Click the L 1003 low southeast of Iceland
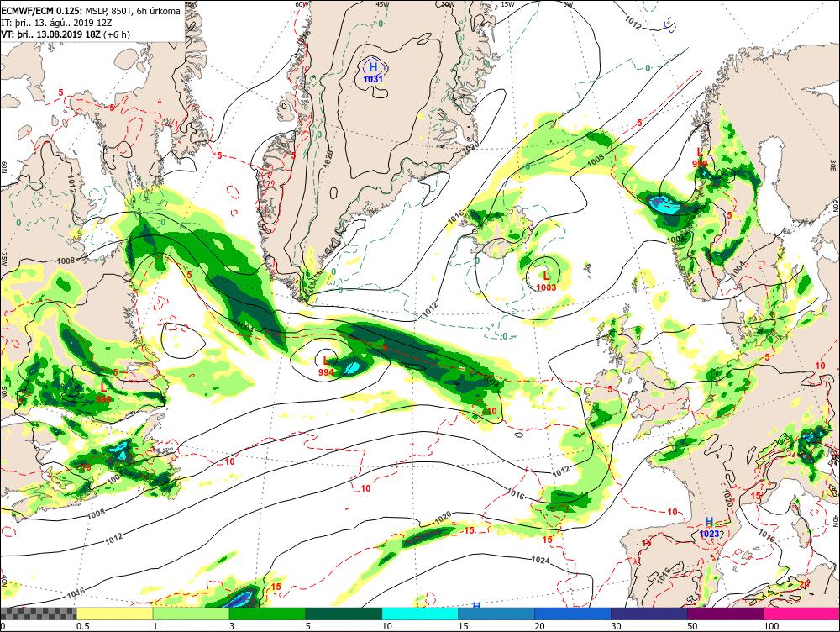The width and height of the screenshot is (840, 632). click(x=546, y=281)
